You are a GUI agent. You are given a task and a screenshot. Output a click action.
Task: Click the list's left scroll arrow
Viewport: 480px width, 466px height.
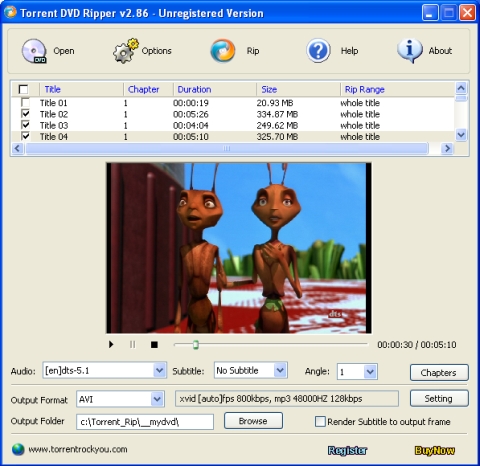point(18,148)
